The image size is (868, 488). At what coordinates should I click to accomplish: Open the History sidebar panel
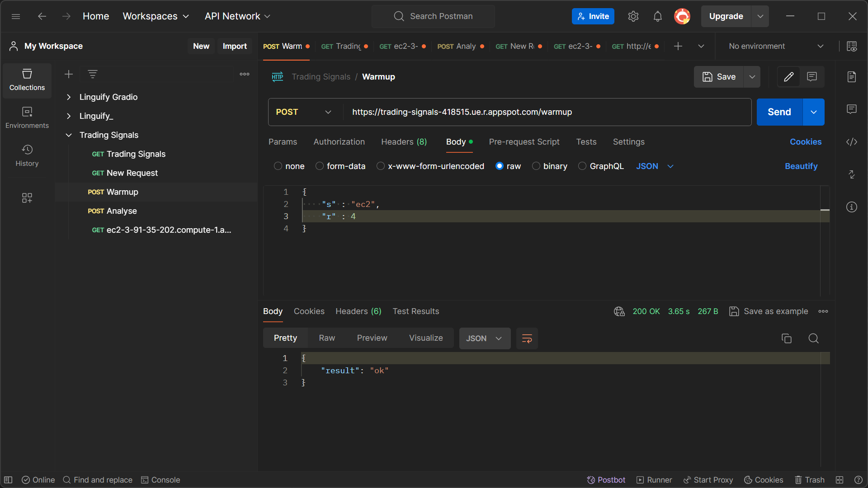pyautogui.click(x=27, y=155)
